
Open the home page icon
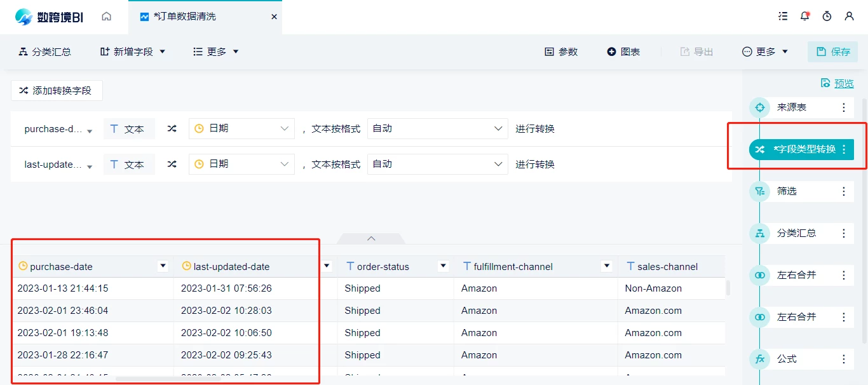tap(107, 17)
